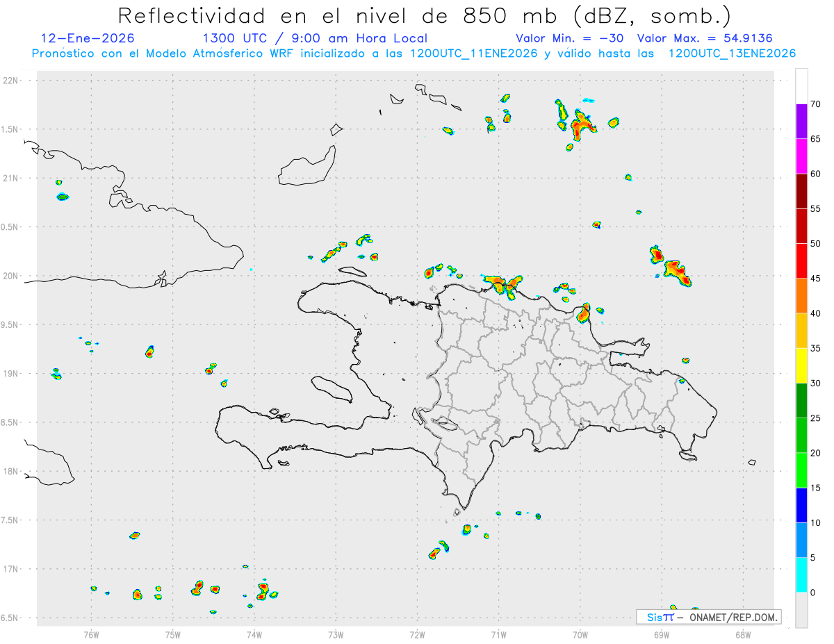The image size is (834, 644).
Task: Pick the light blue 5–10 dBZ band
Action: [x=801, y=540]
